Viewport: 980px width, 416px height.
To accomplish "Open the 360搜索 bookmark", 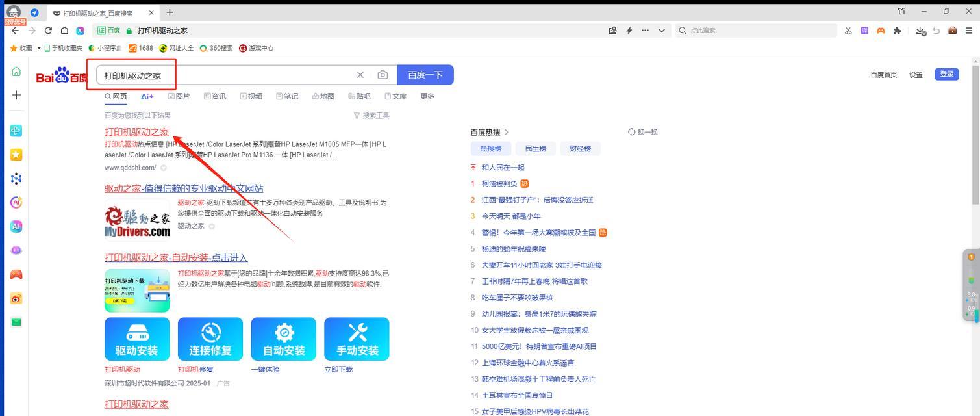I will point(216,48).
